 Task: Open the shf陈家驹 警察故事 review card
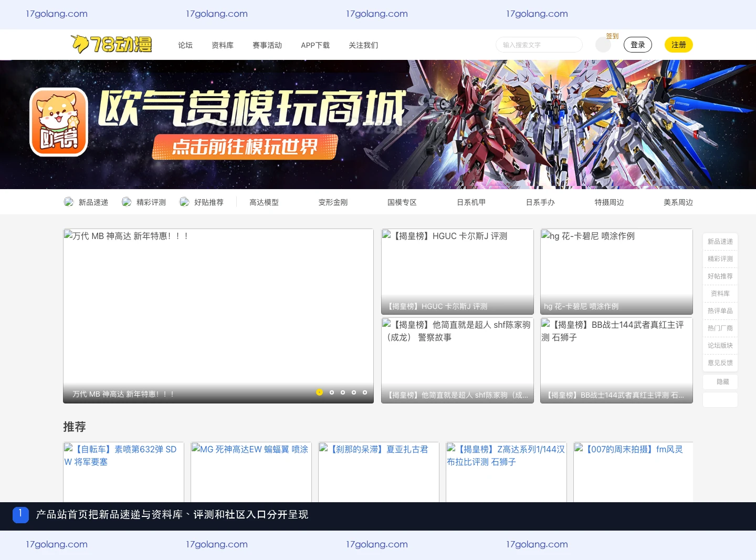[x=457, y=360]
